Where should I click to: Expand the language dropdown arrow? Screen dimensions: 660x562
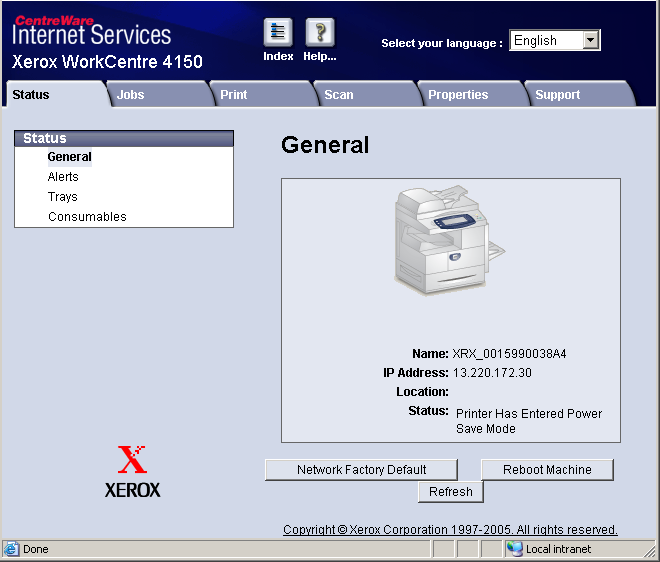tap(591, 40)
